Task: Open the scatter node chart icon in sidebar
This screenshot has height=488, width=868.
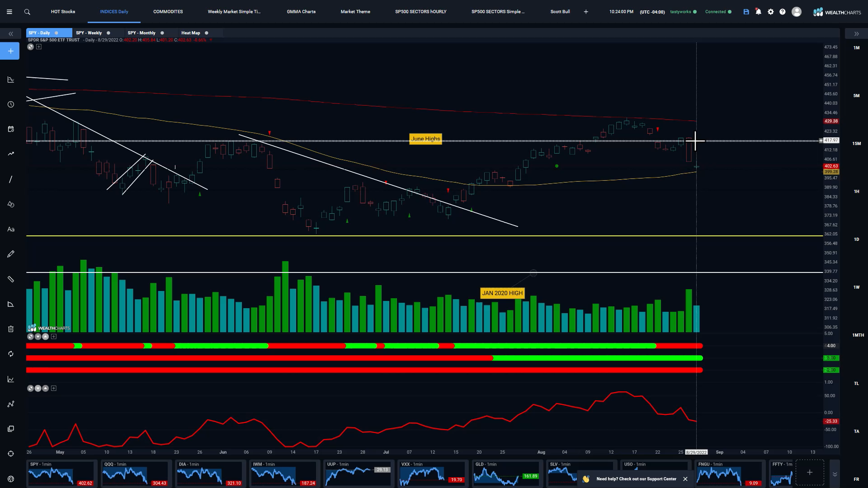Action: pyautogui.click(x=11, y=404)
